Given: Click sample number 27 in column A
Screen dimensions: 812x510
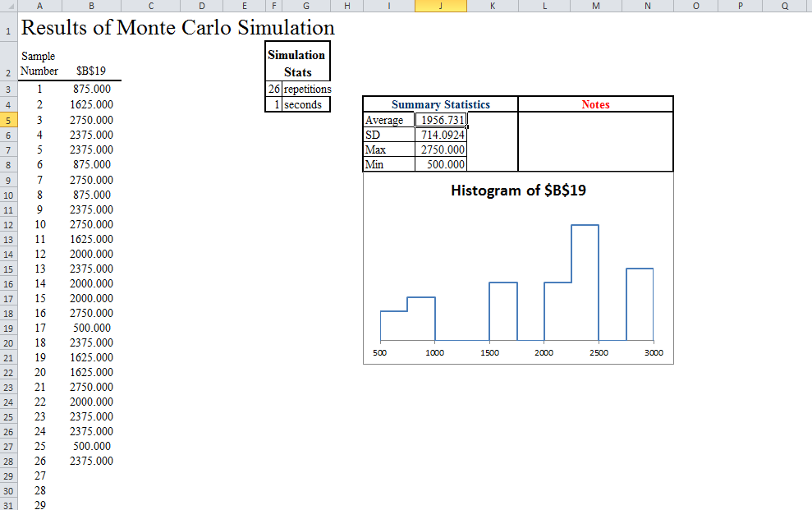Looking at the screenshot, I should pos(40,476).
